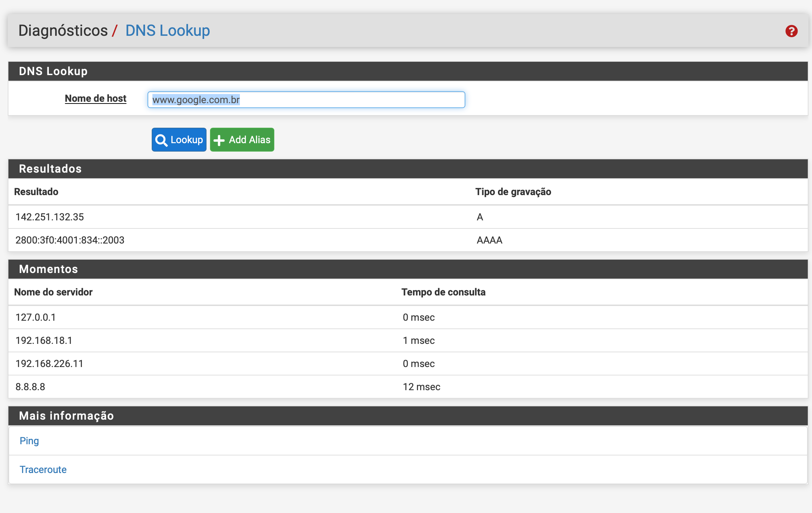Click the 1 msec query time
The height and width of the screenshot is (513, 812).
[419, 340]
